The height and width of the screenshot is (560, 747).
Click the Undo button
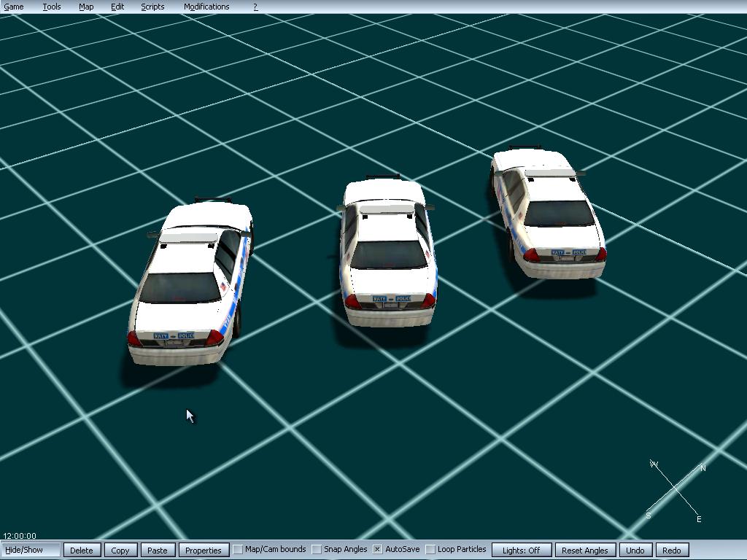[x=635, y=550]
